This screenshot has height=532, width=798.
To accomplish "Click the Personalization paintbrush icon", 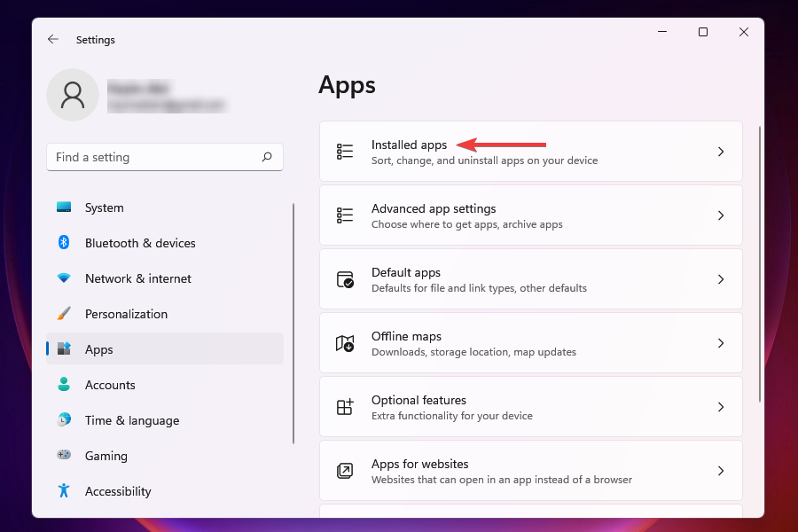I will [x=64, y=314].
